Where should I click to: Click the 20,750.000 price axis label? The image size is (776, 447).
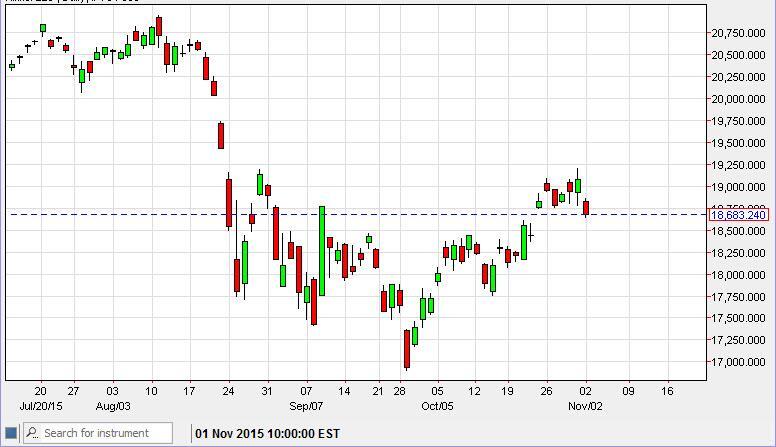[739, 33]
